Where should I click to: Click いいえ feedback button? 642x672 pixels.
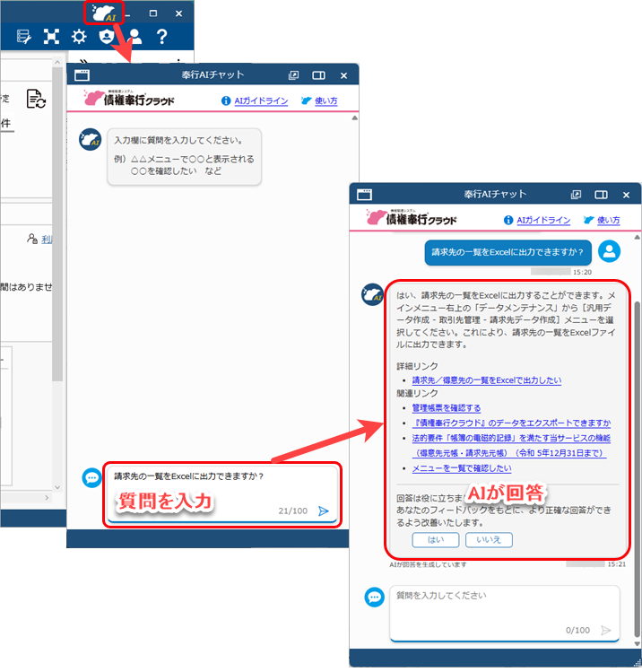tap(489, 540)
